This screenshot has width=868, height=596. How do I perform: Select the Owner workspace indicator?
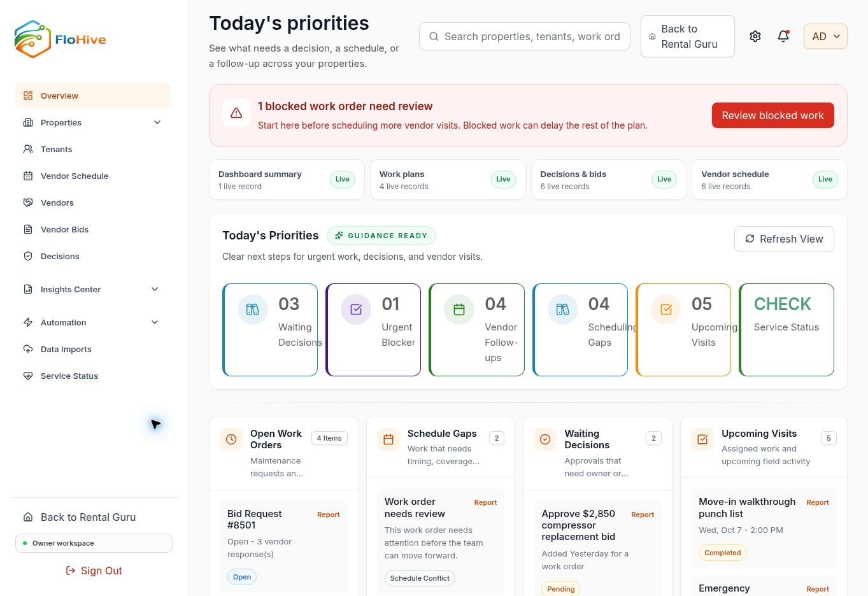click(x=94, y=543)
